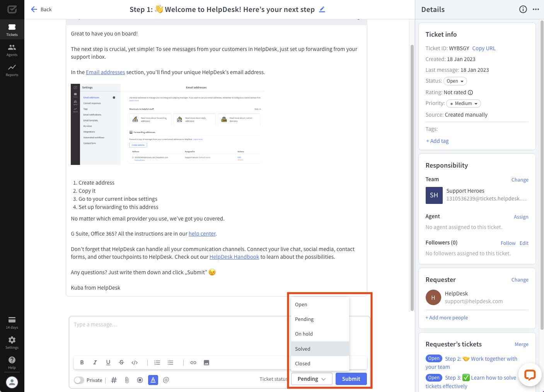Open the Tickets section in sidebar
Screen dimensions: 544x392
click(12, 30)
